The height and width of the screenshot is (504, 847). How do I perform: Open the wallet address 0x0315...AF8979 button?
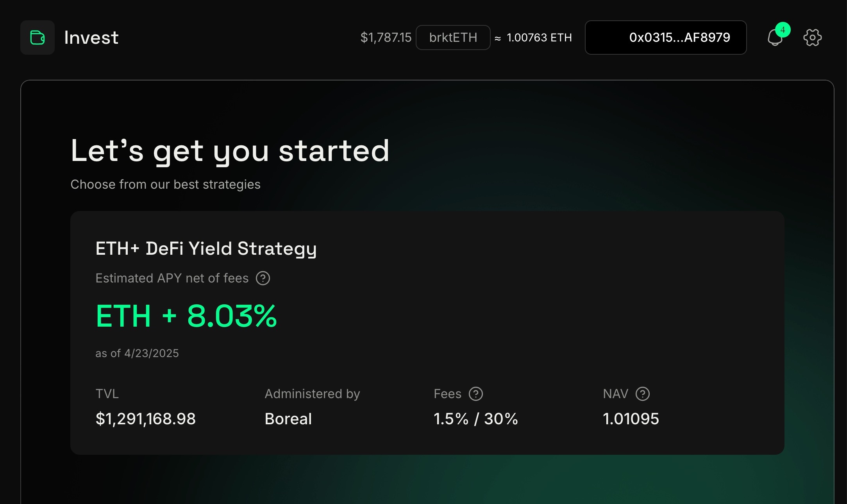[665, 38]
